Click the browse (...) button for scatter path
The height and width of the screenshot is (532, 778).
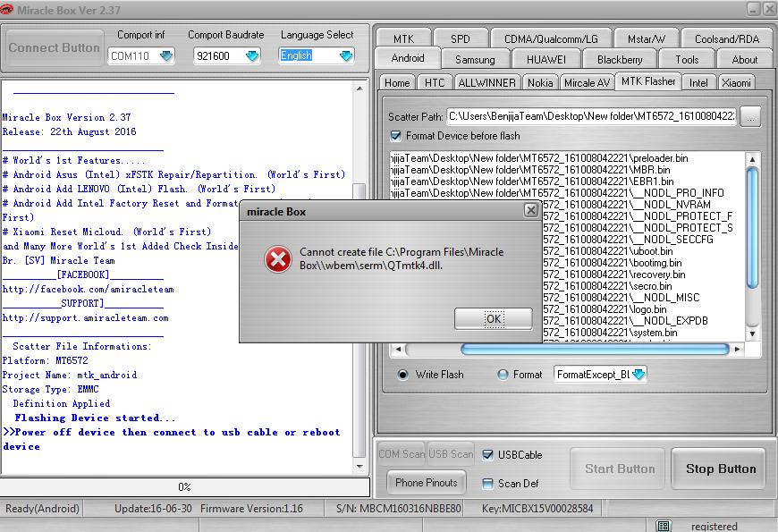point(750,116)
